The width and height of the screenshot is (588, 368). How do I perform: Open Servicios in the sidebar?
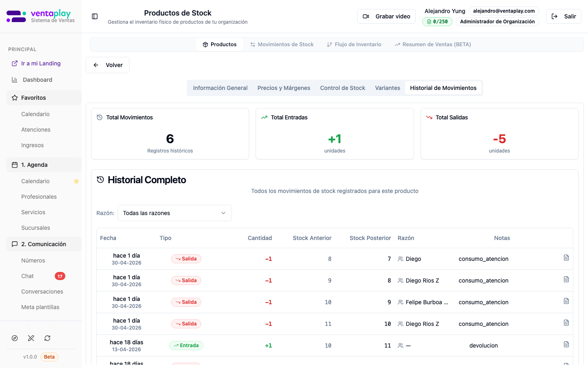click(x=33, y=212)
